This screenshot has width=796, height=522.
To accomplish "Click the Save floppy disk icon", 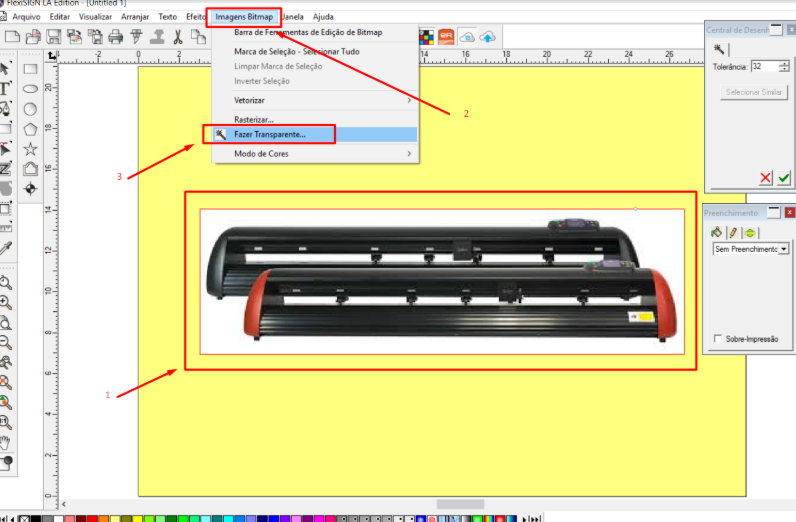I will coord(53,37).
